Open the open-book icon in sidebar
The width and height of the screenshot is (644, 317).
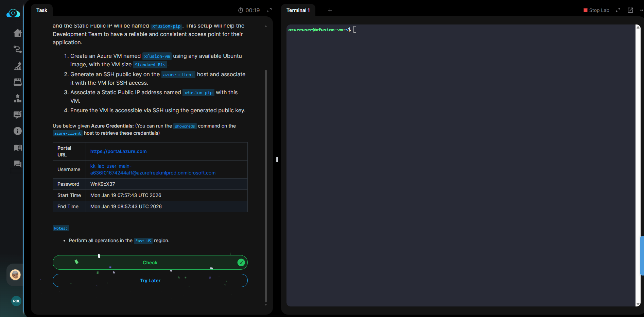click(x=18, y=148)
